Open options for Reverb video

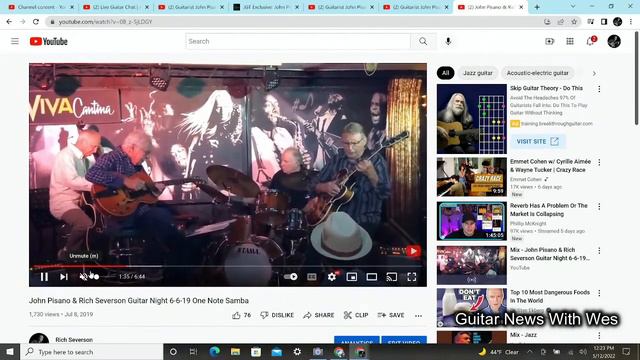(599, 207)
